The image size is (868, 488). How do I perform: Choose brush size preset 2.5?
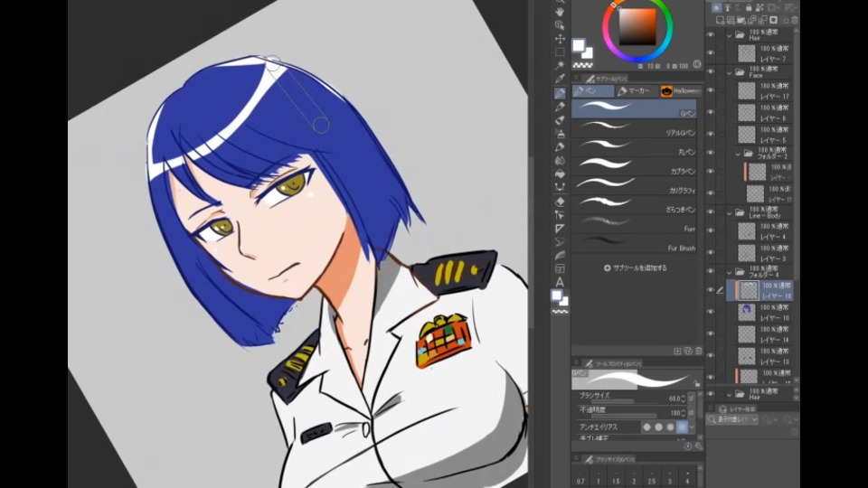coord(652,477)
